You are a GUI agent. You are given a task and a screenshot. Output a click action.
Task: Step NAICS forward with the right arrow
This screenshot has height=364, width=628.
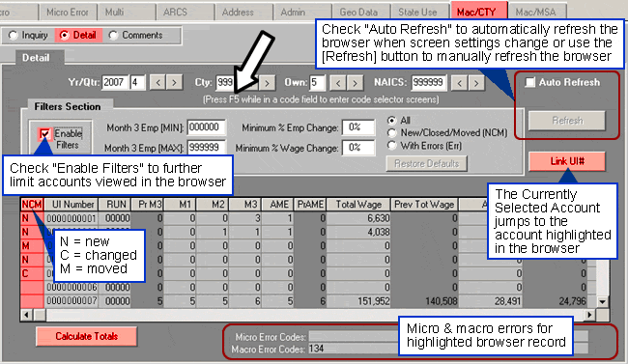point(475,83)
